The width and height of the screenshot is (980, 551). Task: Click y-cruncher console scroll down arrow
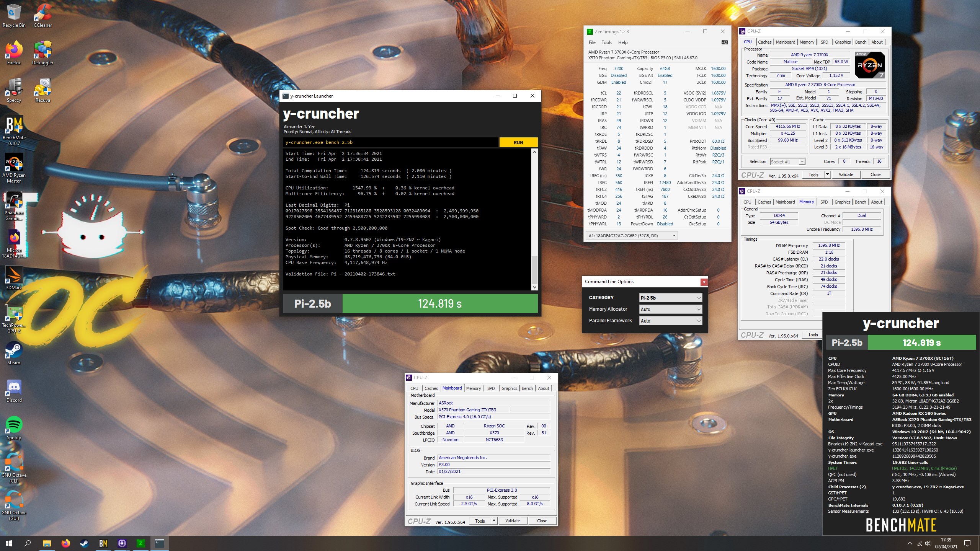point(534,287)
